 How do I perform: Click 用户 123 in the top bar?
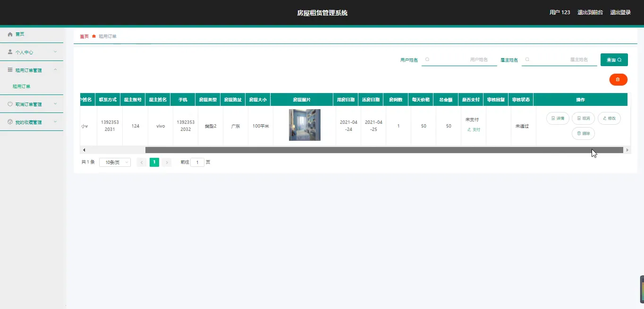(560, 12)
